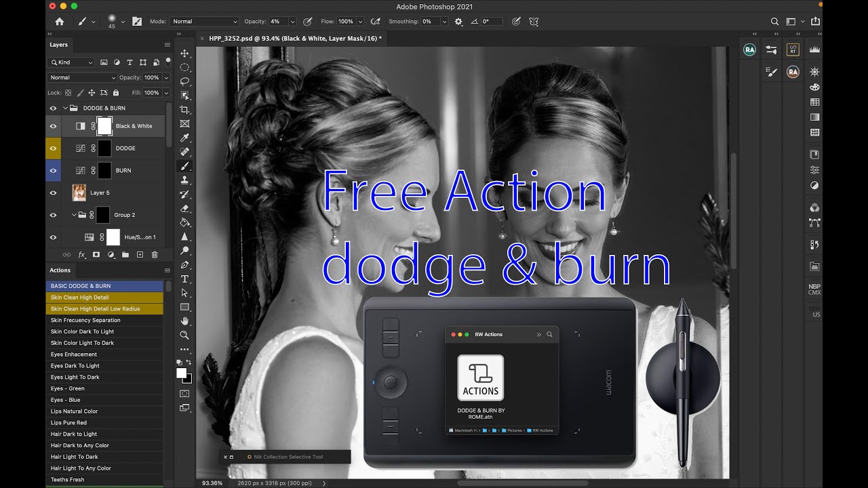Run Eyes Enhacement action
The height and width of the screenshot is (488, 868).
tap(104, 354)
